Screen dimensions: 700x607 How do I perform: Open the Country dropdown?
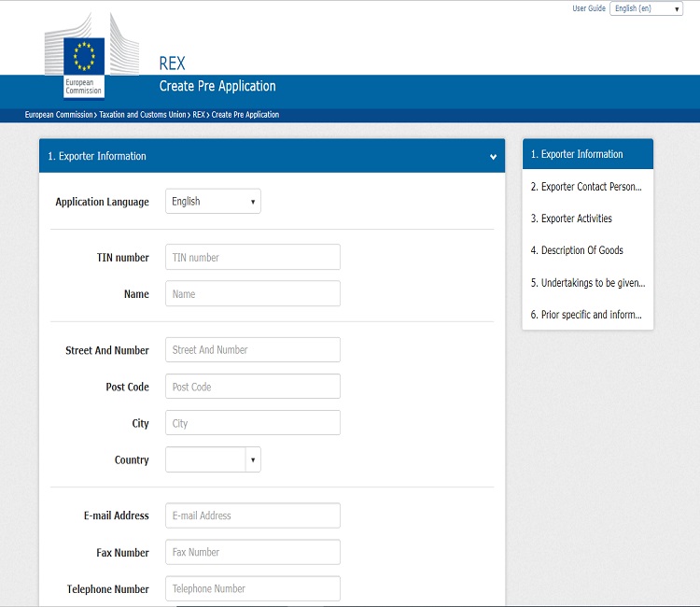pos(213,459)
